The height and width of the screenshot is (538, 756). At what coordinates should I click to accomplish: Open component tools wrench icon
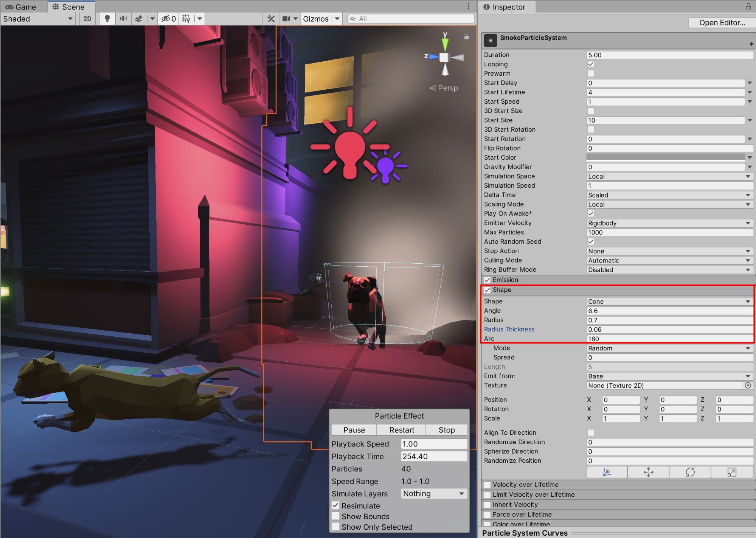coord(271,19)
